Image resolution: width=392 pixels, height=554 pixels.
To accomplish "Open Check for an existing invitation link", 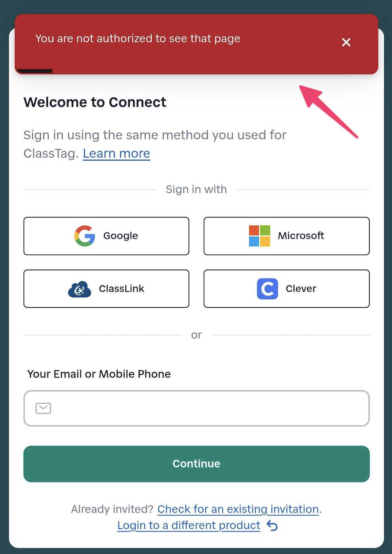I will (238, 509).
